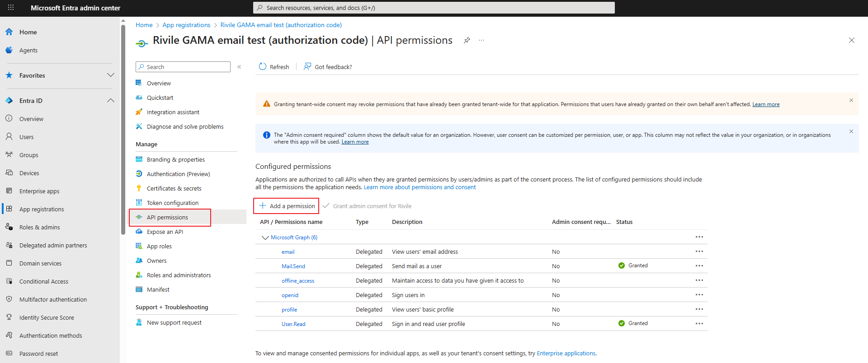Open App roles
Viewport: 868px width, 363px height.
[159, 246]
